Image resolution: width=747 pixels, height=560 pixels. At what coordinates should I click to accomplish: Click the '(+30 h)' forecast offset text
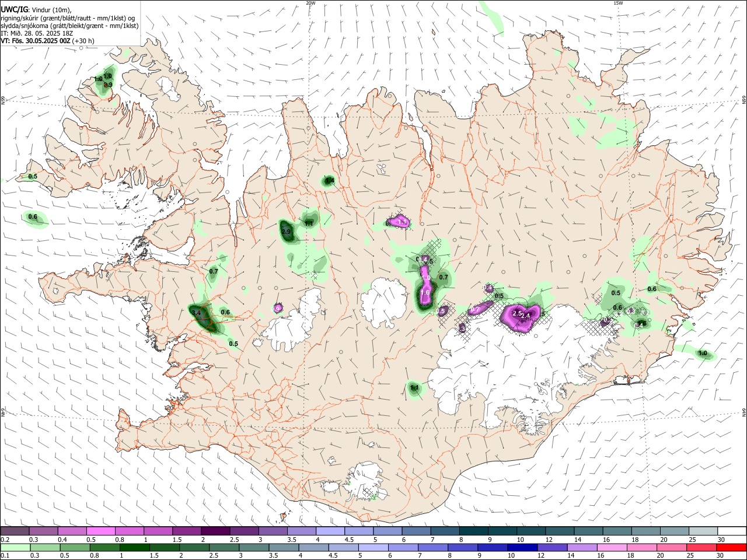(83, 41)
